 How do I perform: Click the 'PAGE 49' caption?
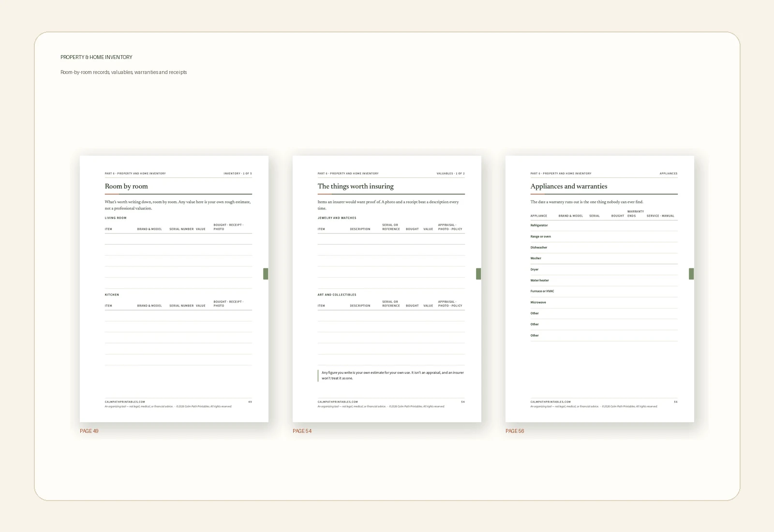[89, 431]
